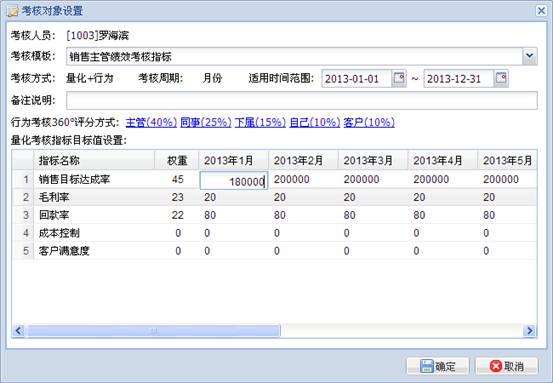The height and width of the screenshot is (383, 553).
Task: Click 回款率 February value 80
Action: [x=280, y=215]
